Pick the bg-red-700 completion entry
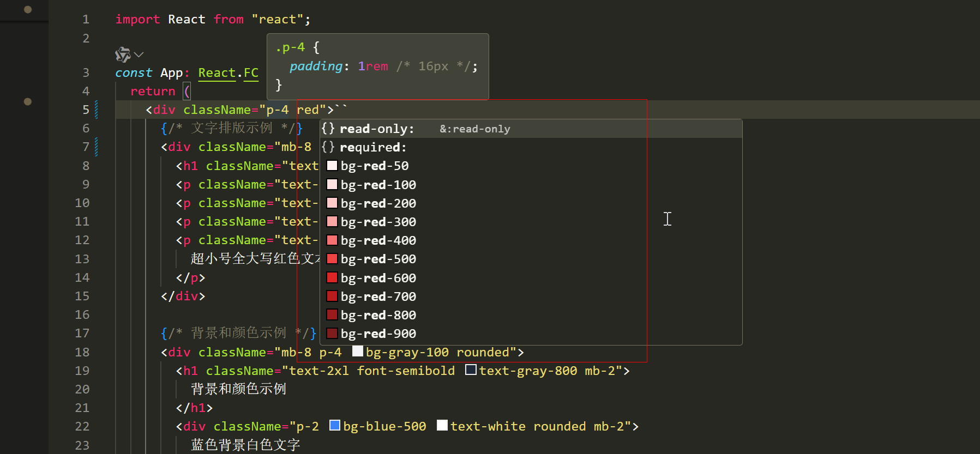The image size is (980, 454). point(531,296)
